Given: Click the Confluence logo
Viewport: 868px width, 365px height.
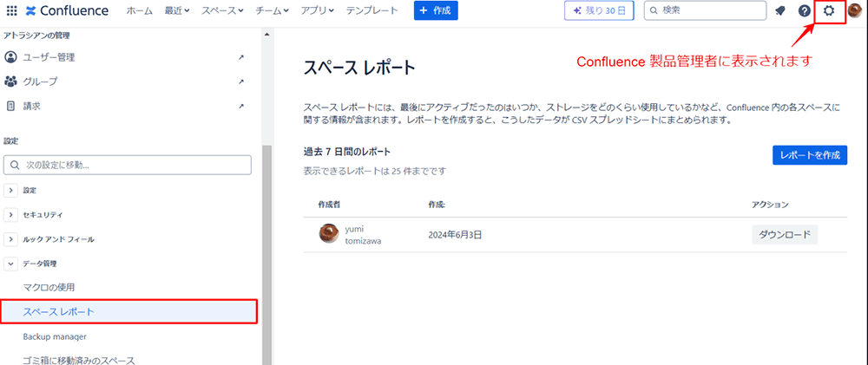Looking at the screenshot, I should coord(67,10).
